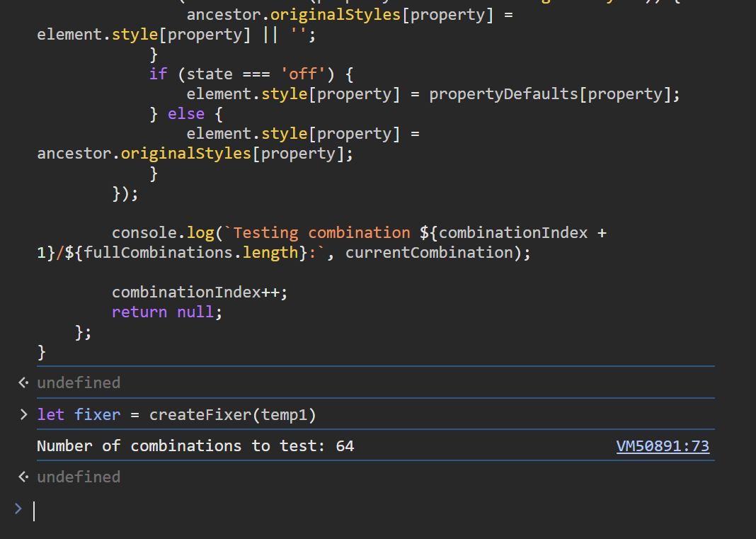This screenshot has height=539, width=756.
Task: Click "element.style[property] || '';" line
Action: (x=176, y=35)
